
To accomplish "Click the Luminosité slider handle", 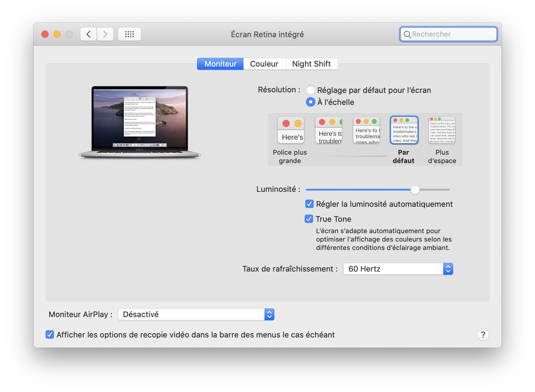I will tap(415, 190).
